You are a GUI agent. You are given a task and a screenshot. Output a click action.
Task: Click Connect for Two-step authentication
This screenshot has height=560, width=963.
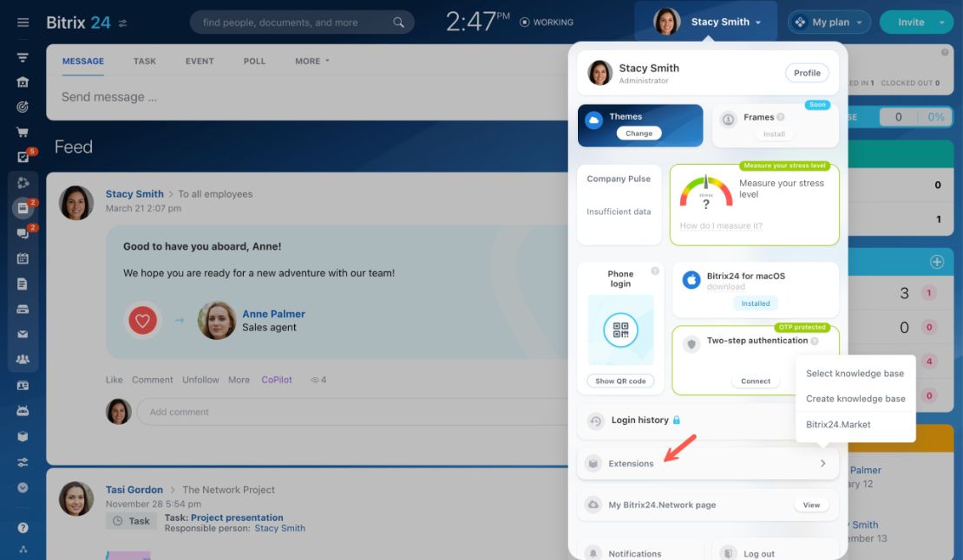756,381
